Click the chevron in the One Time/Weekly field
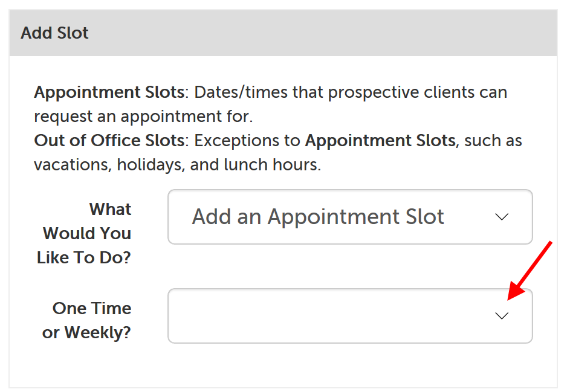This screenshot has width=567, height=392. tap(502, 316)
